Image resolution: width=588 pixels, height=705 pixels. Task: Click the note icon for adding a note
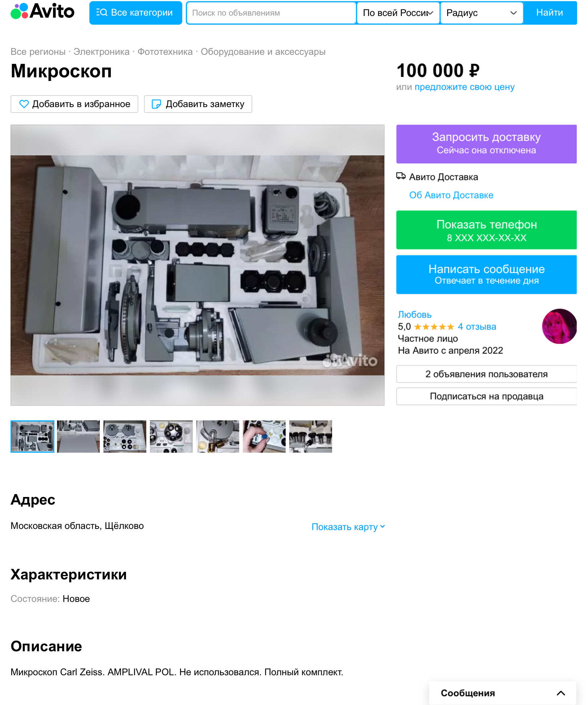point(156,104)
